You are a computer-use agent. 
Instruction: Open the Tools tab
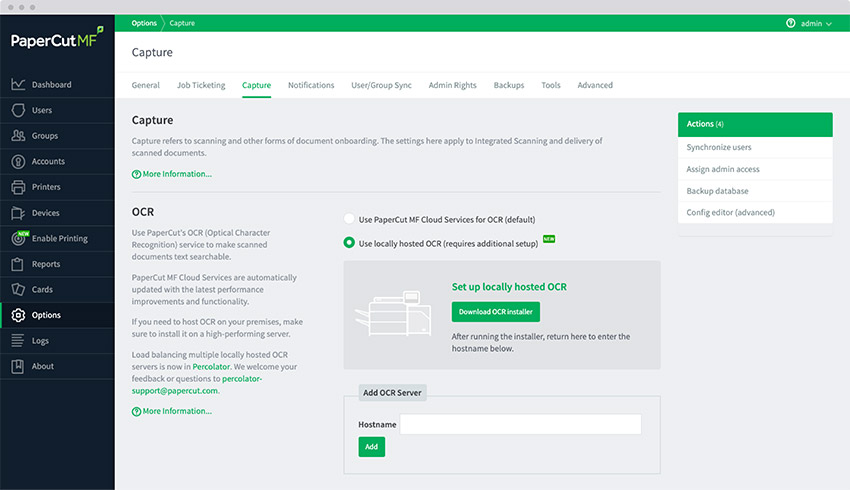(x=551, y=85)
